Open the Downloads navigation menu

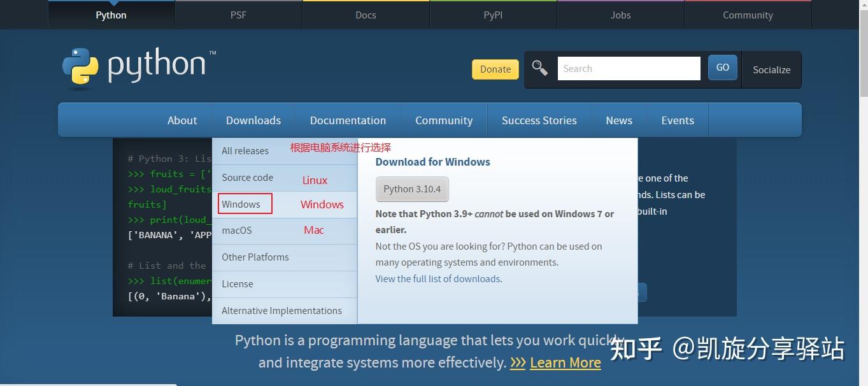[253, 120]
